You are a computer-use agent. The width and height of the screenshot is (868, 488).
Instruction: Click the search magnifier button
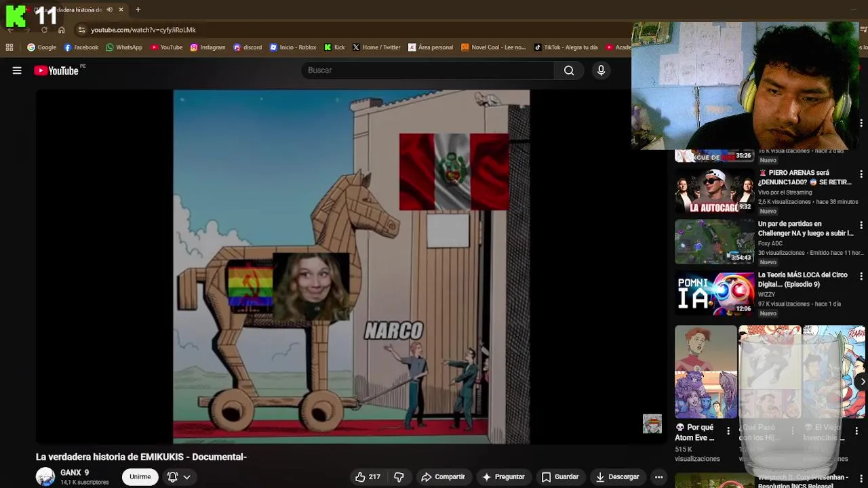point(569,70)
